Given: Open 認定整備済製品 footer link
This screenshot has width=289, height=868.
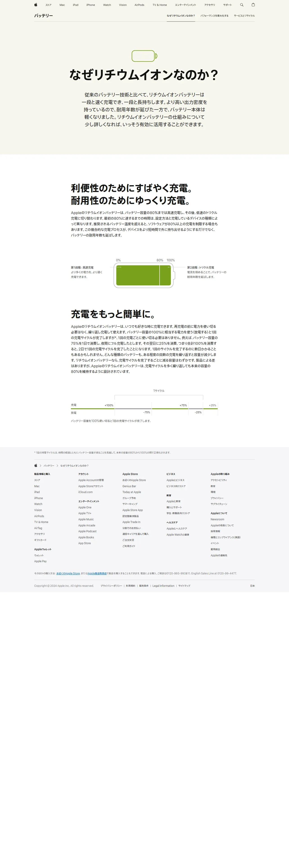Looking at the screenshot, I should [x=131, y=516].
